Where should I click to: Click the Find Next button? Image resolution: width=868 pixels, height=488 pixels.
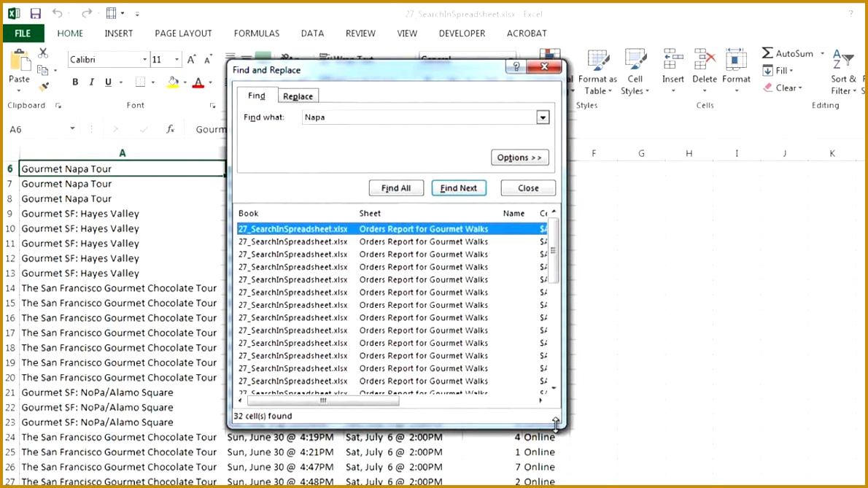[458, 188]
